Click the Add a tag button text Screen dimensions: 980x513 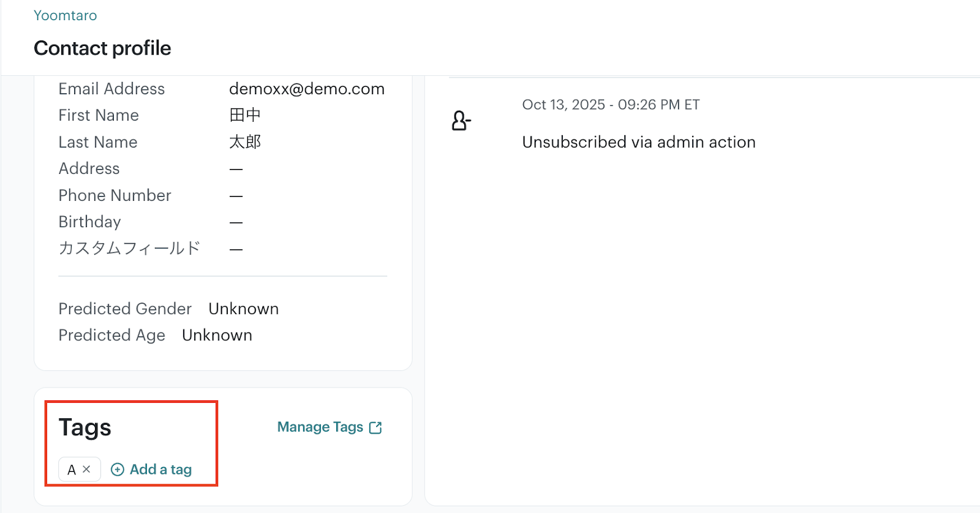160,470
